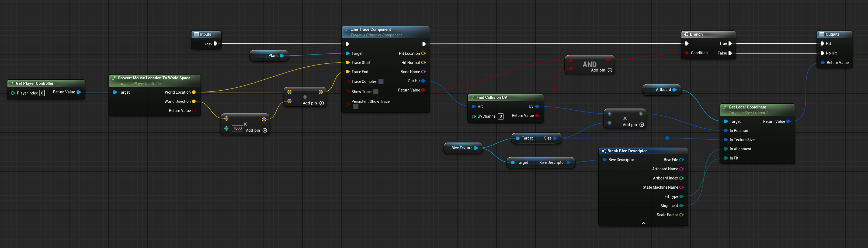Click the Inputs node header icon
This screenshot has height=248, width=868.
coord(196,34)
